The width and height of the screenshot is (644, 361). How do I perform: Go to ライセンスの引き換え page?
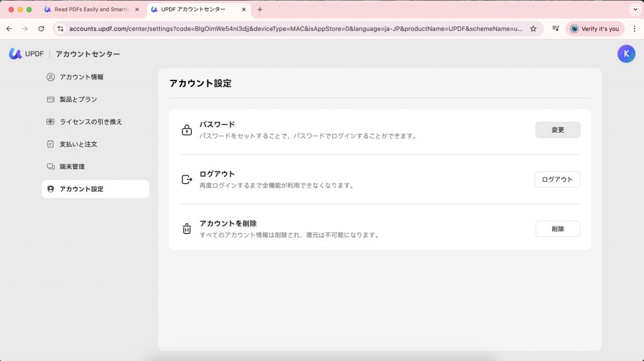click(96, 122)
